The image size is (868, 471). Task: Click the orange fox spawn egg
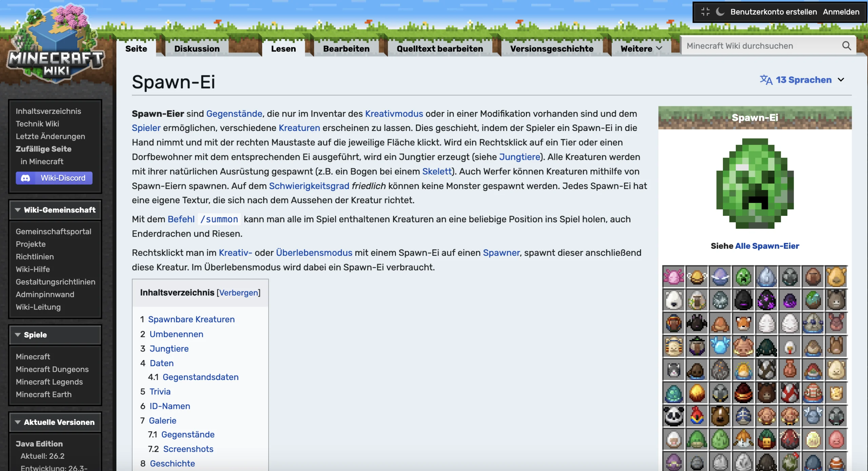pyautogui.click(x=743, y=323)
